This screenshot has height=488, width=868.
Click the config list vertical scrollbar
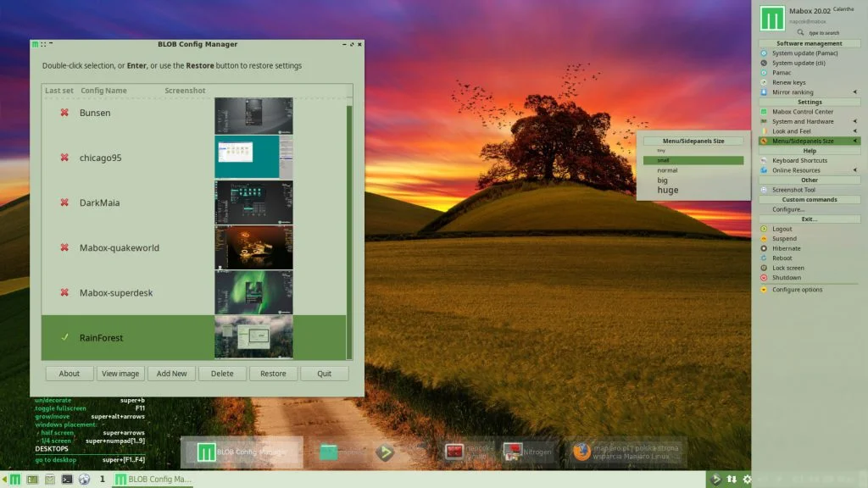point(349,232)
